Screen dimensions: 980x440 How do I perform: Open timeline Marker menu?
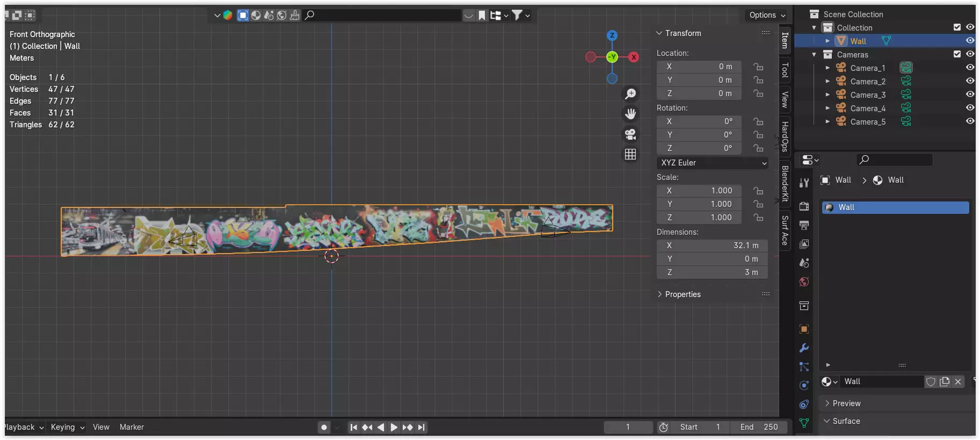132,427
